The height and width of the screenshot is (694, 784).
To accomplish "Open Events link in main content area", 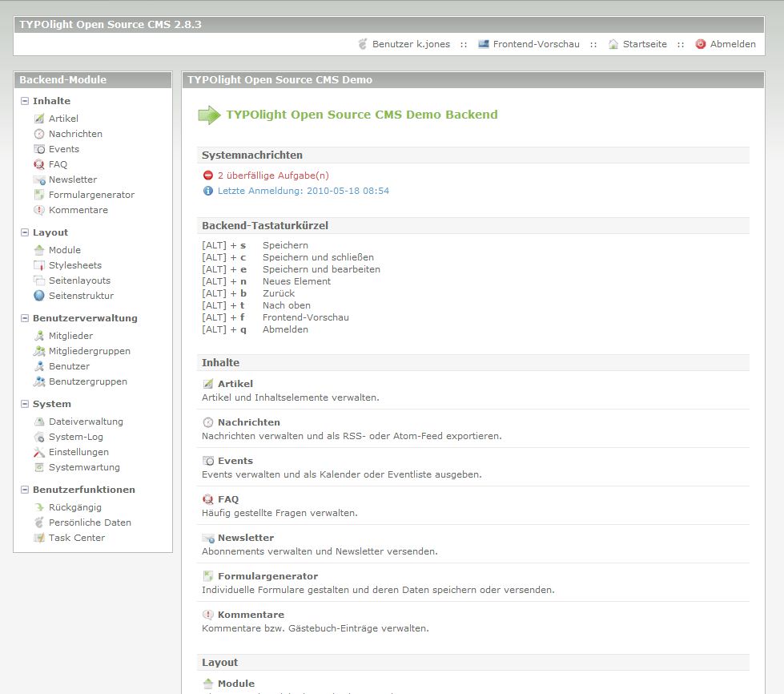I will (x=235, y=461).
